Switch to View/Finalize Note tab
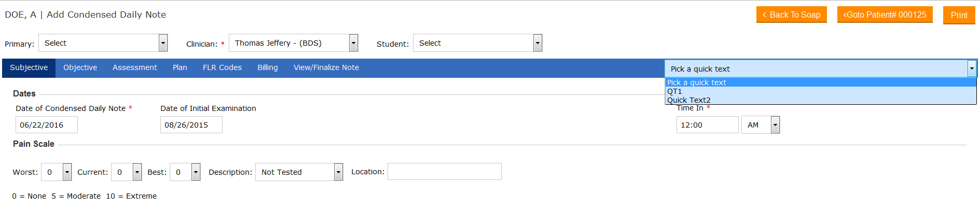Screen dimensions: 980x209 [326, 67]
